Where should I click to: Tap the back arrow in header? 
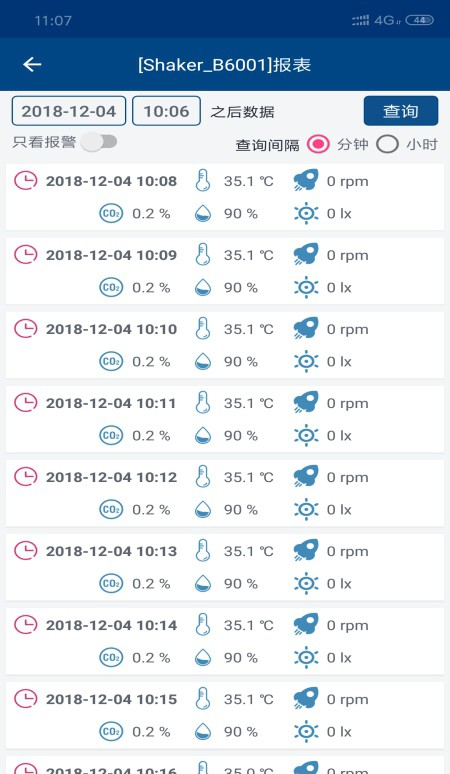point(32,64)
